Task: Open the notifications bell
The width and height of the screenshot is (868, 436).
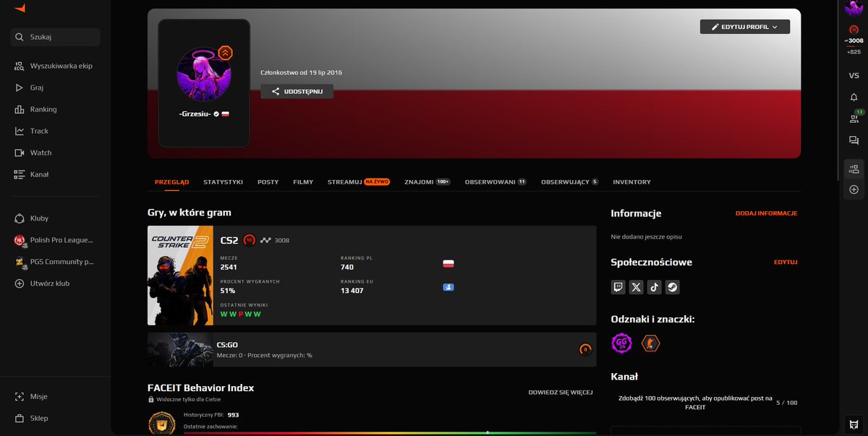Action: tap(854, 97)
